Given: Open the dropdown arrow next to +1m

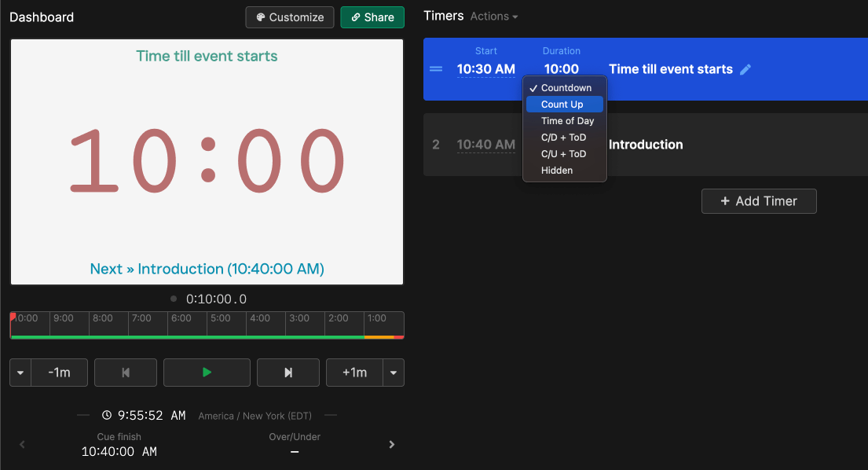Looking at the screenshot, I should coord(393,372).
